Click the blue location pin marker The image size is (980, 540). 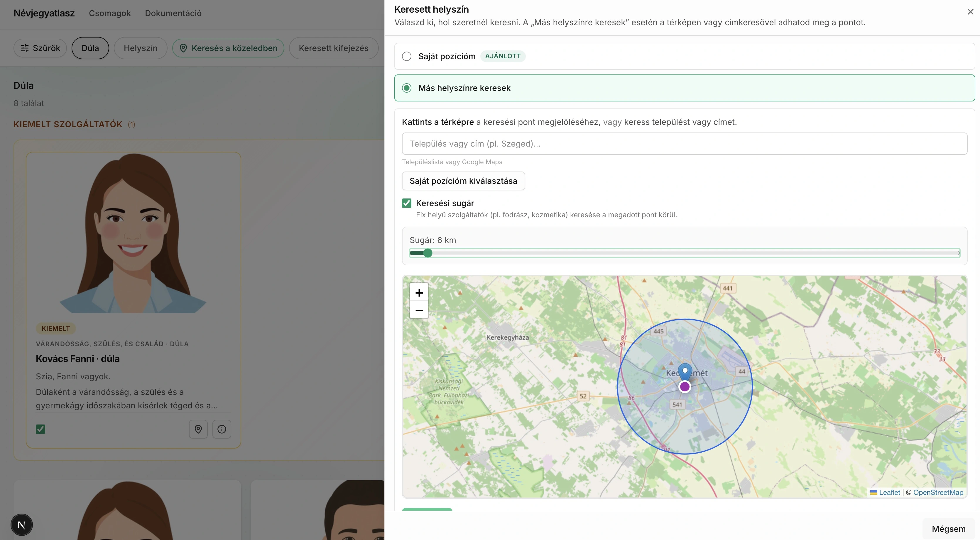tap(685, 371)
